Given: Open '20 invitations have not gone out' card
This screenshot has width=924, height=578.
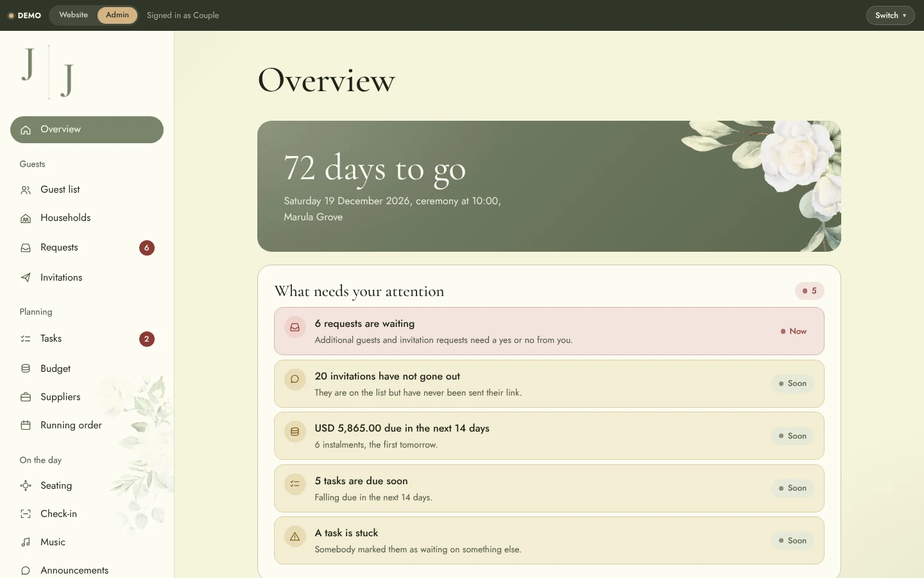Looking at the screenshot, I should point(549,383).
